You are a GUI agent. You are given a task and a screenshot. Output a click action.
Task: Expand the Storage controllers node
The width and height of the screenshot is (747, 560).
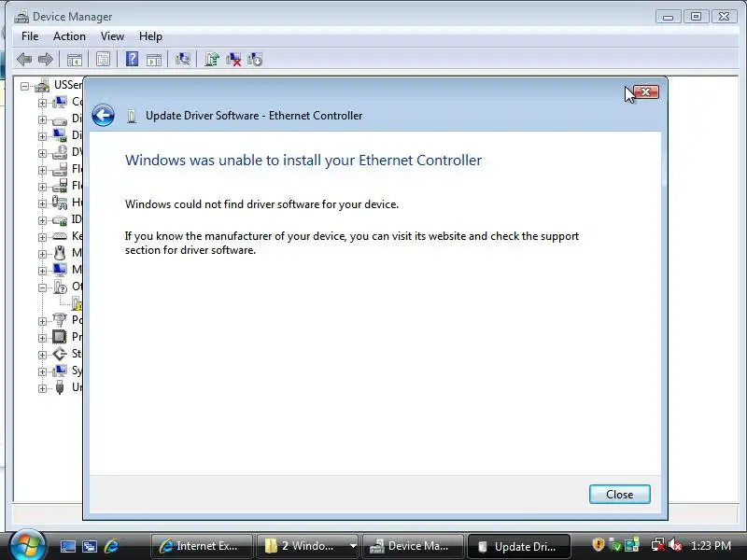tap(42, 355)
